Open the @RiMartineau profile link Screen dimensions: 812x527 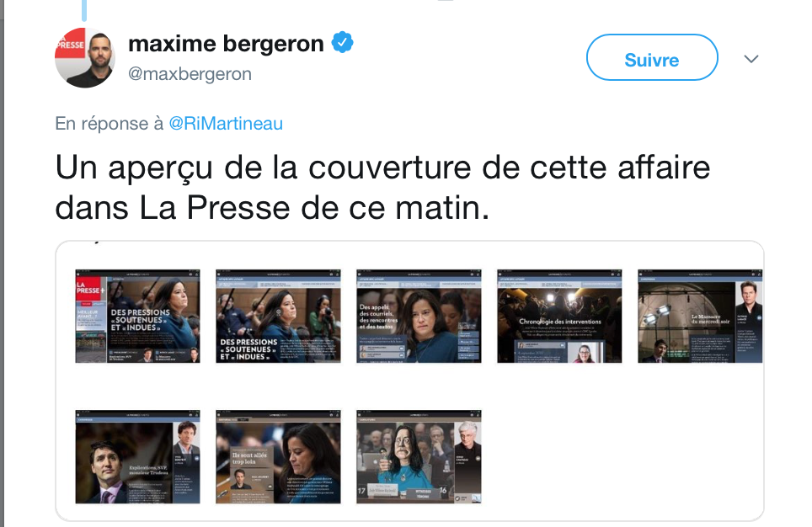[226, 123]
